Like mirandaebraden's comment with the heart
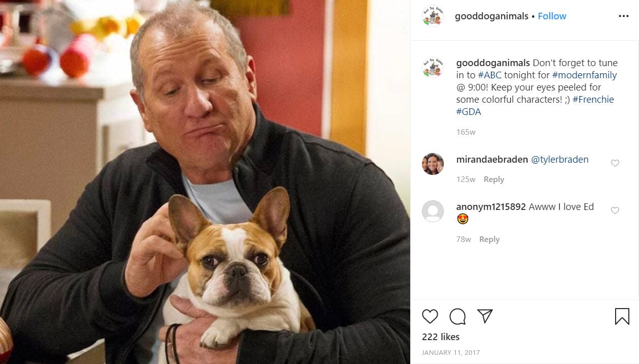Image resolution: width=639 pixels, height=364 pixels. click(x=615, y=163)
